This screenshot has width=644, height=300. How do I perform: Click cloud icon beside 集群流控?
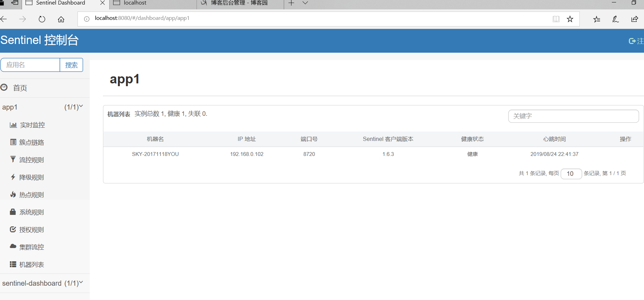(x=13, y=246)
